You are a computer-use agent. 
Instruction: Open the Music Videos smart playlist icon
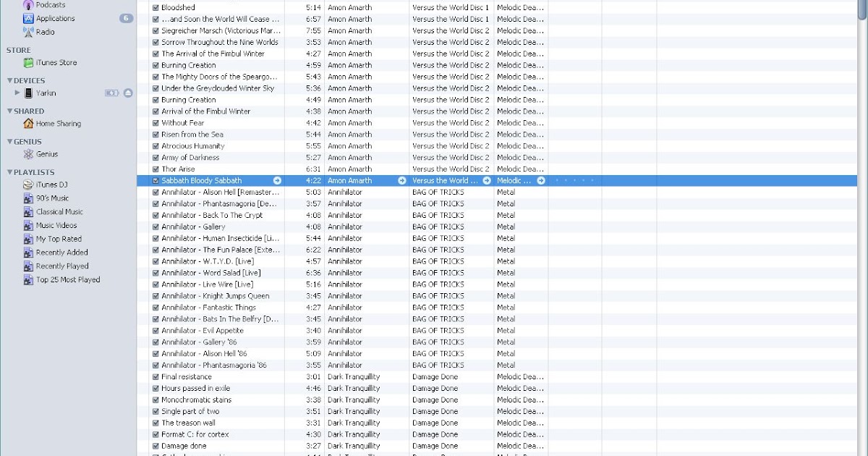click(x=28, y=225)
